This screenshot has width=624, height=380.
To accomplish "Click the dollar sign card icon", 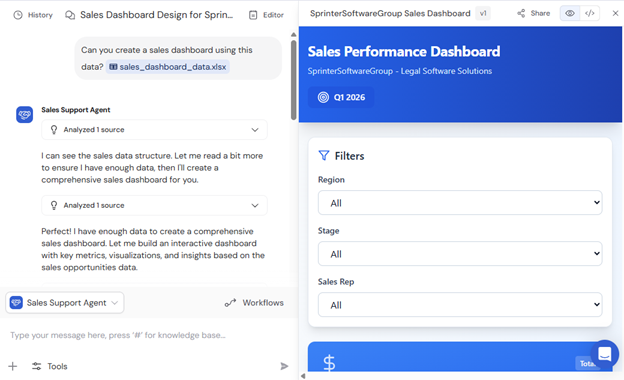I will pos(329,363).
